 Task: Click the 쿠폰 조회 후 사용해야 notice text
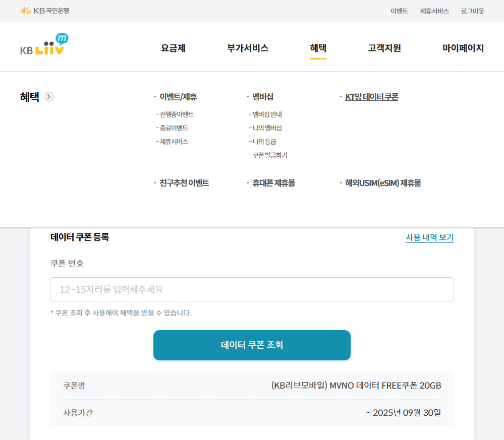pos(121,313)
